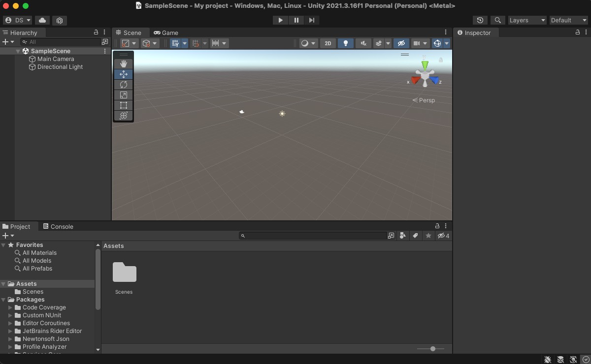591x364 pixels.
Task: Activate the combined Transform tool
Action: 123,116
